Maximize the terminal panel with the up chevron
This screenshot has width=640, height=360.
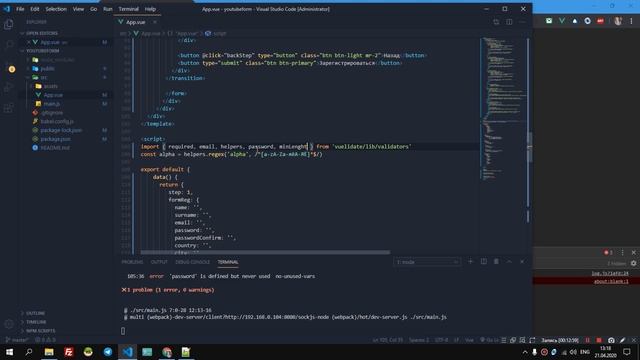tap(509, 262)
